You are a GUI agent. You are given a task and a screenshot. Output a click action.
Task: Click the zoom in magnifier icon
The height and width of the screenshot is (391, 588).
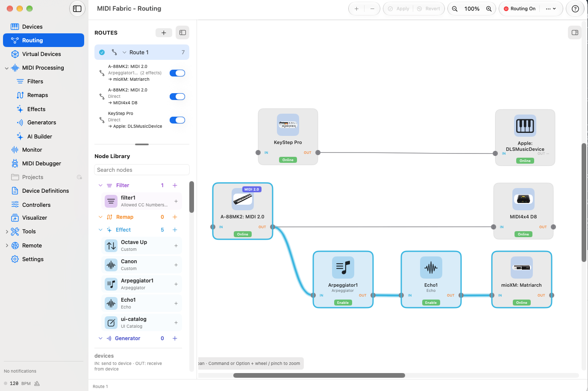tap(489, 9)
